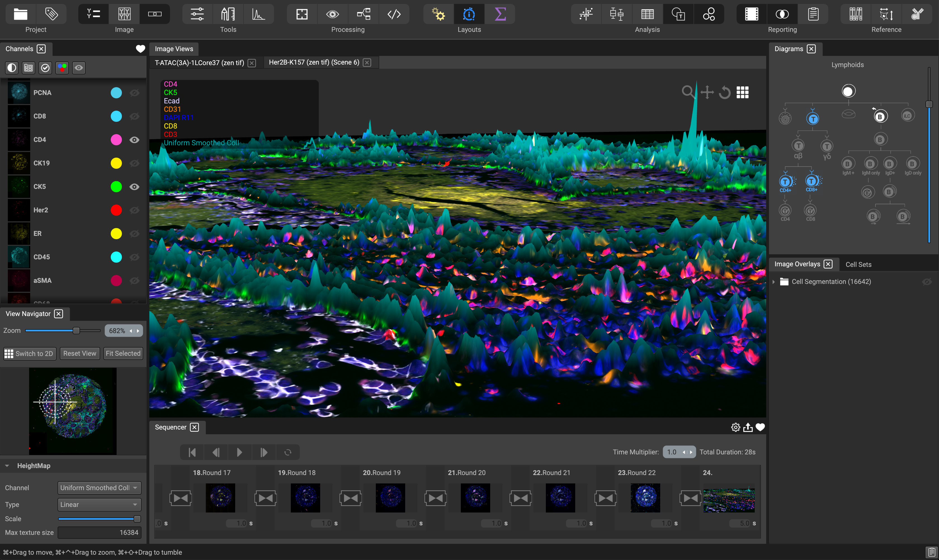Click the eye icon in Processing group
Viewport: 939px width, 560px height.
click(x=333, y=14)
